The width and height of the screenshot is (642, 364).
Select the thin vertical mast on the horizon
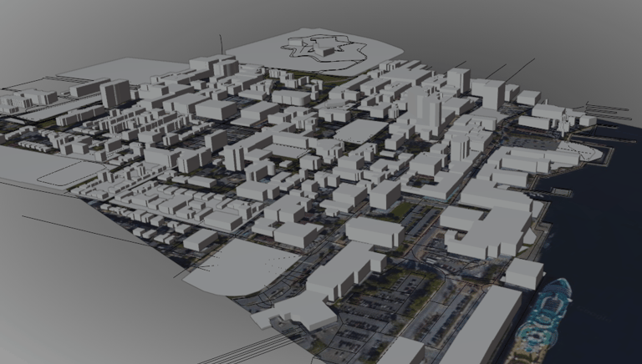click(222, 44)
